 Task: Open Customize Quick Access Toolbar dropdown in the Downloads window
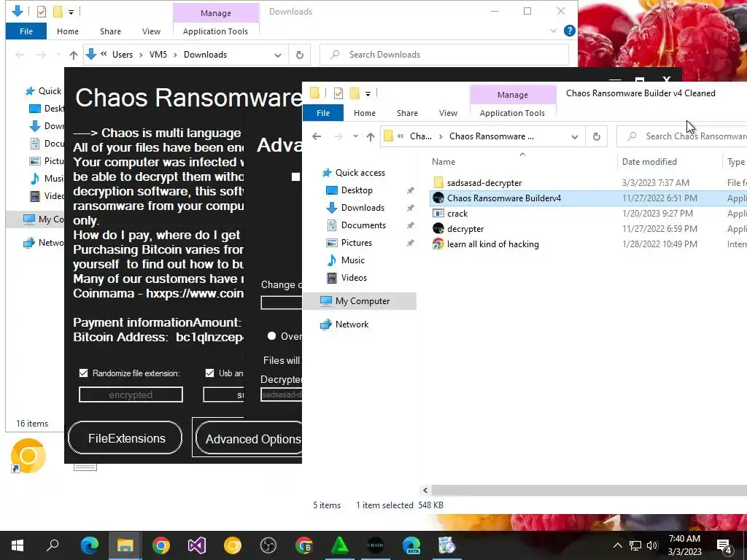71,12
